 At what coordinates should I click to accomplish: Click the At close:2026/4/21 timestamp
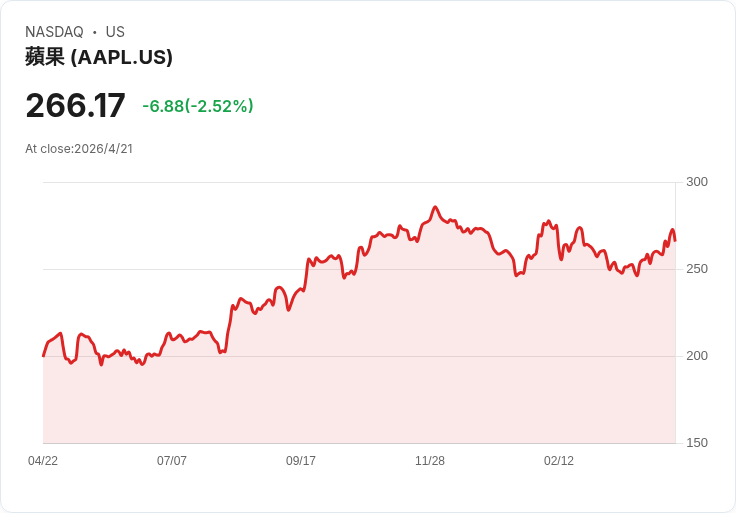[79, 149]
